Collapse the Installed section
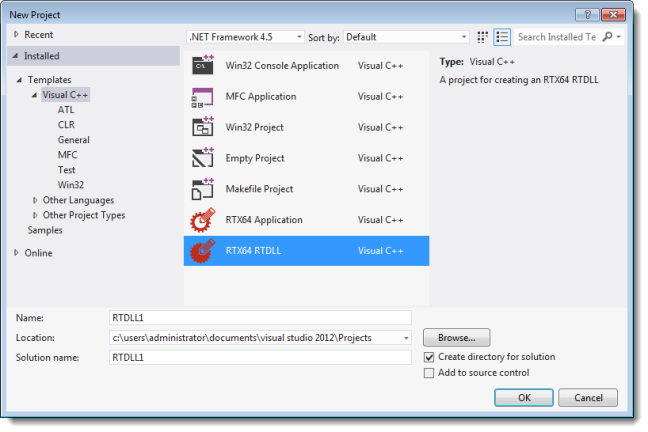The width and height of the screenshot is (648, 432). click(x=15, y=55)
